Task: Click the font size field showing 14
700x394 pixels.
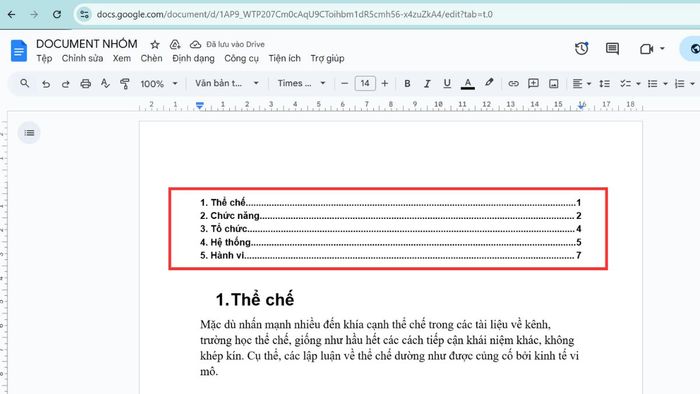Action: (365, 83)
